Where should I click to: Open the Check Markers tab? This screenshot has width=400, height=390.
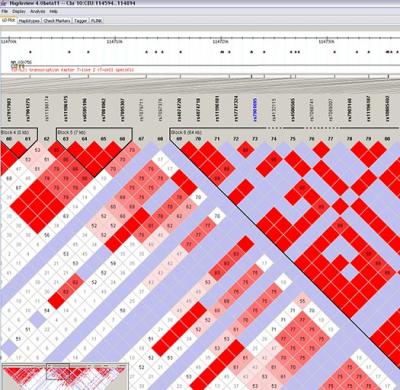pyautogui.click(x=57, y=21)
